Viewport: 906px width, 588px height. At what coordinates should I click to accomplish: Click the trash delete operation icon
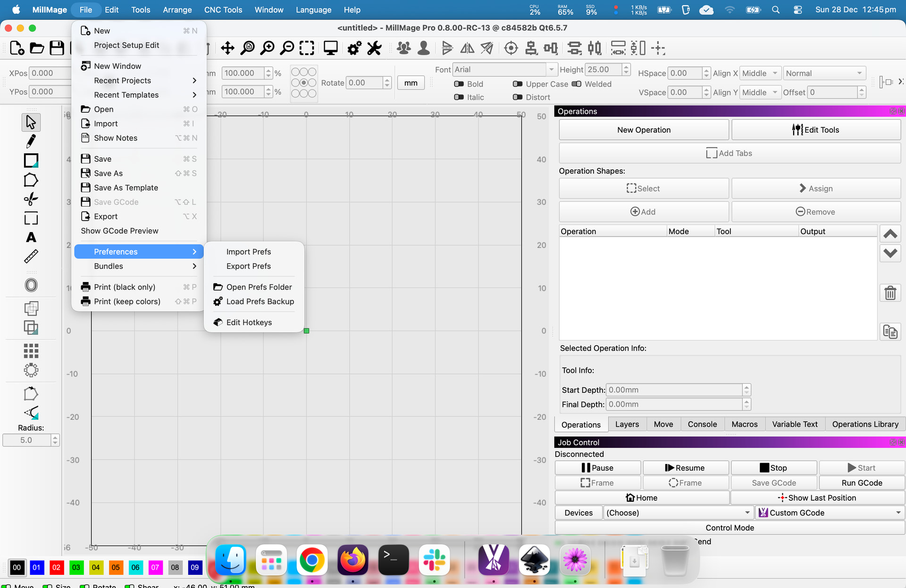890,293
